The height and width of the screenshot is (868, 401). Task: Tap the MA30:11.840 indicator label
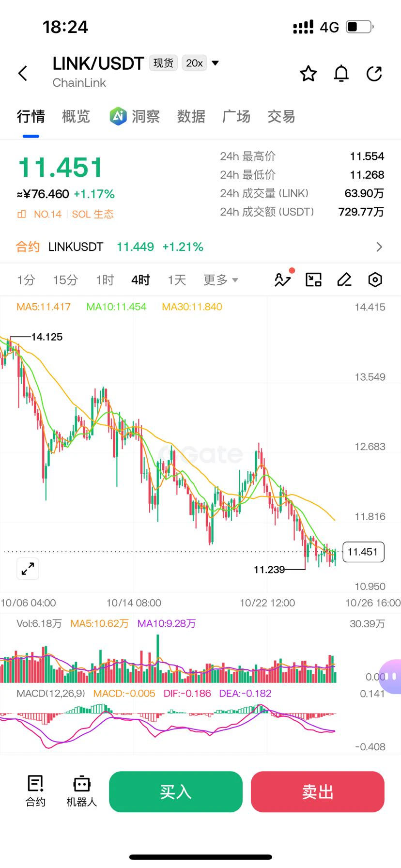(192, 307)
